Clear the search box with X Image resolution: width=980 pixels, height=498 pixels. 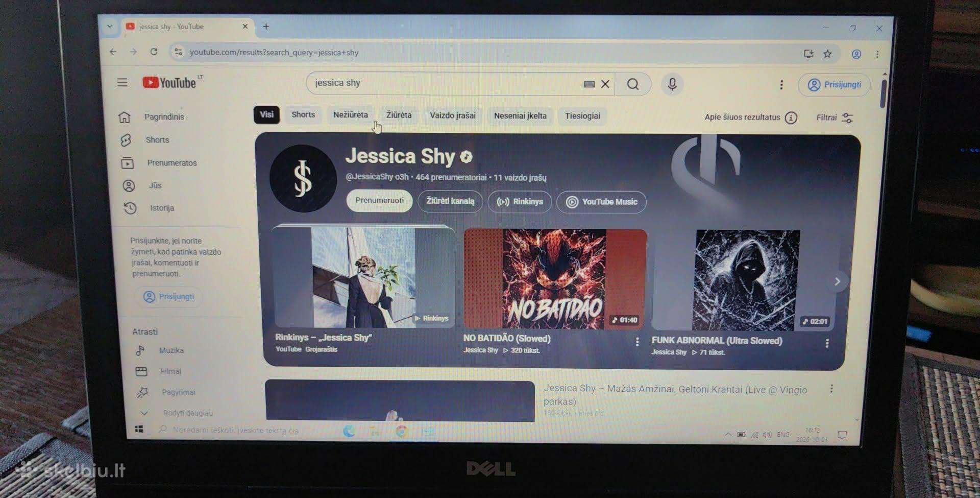pos(605,84)
